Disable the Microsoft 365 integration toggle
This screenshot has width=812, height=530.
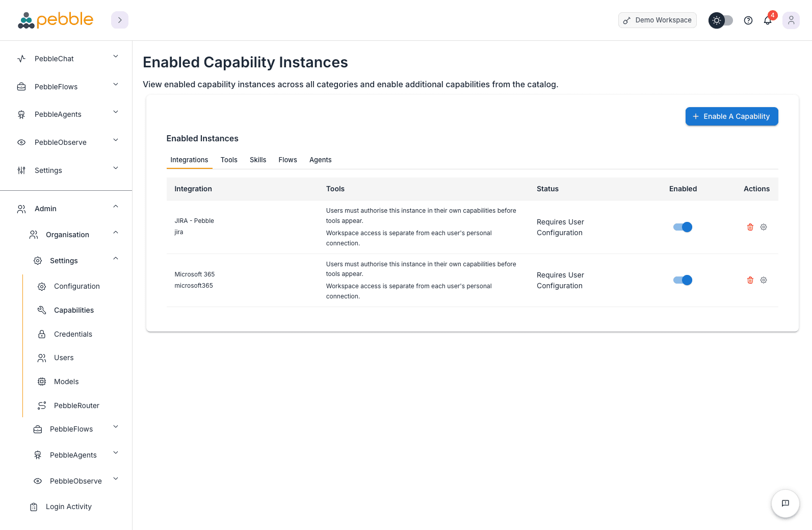pyautogui.click(x=683, y=280)
